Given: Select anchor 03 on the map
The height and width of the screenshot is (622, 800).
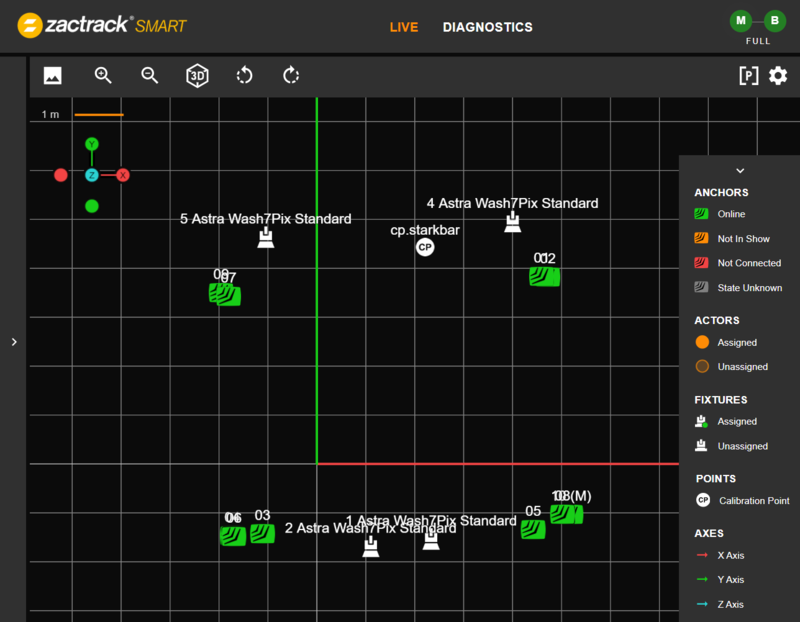Looking at the screenshot, I should tap(263, 534).
